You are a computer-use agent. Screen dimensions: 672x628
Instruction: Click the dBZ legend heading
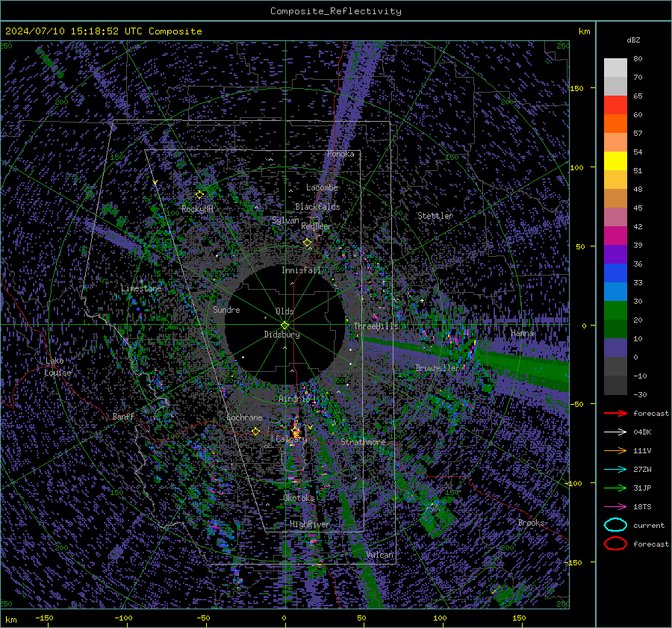[x=633, y=40]
